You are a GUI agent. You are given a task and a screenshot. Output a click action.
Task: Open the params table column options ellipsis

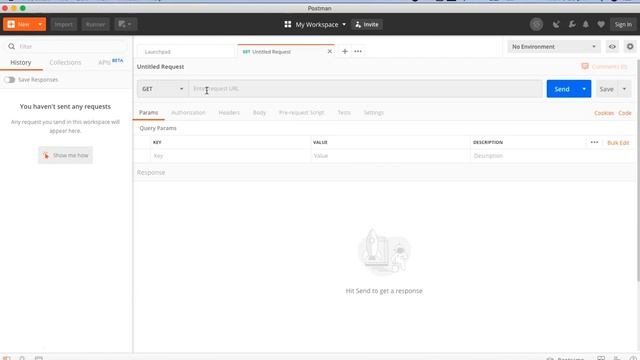tap(594, 142)
